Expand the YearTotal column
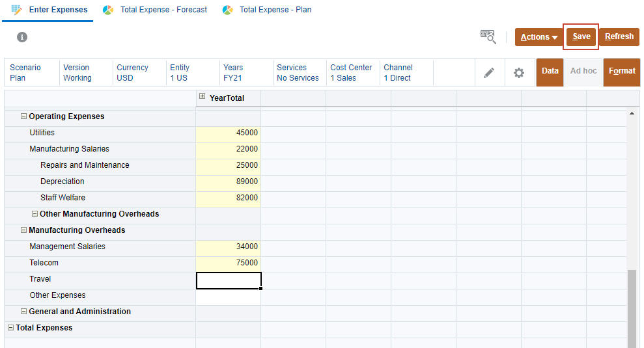644x348 pixels. click(202, 96)
